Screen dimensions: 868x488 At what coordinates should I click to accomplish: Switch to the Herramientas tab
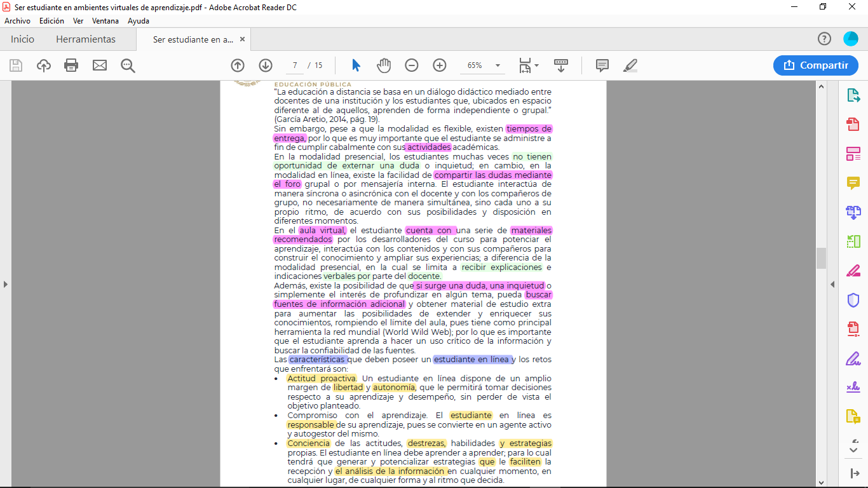[x=86, y=39]
